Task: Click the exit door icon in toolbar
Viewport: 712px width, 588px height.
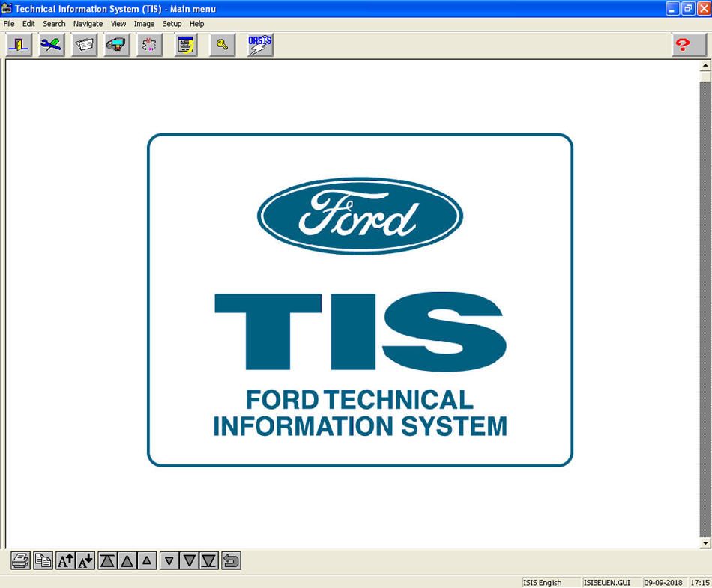Action: pos(19,45)
